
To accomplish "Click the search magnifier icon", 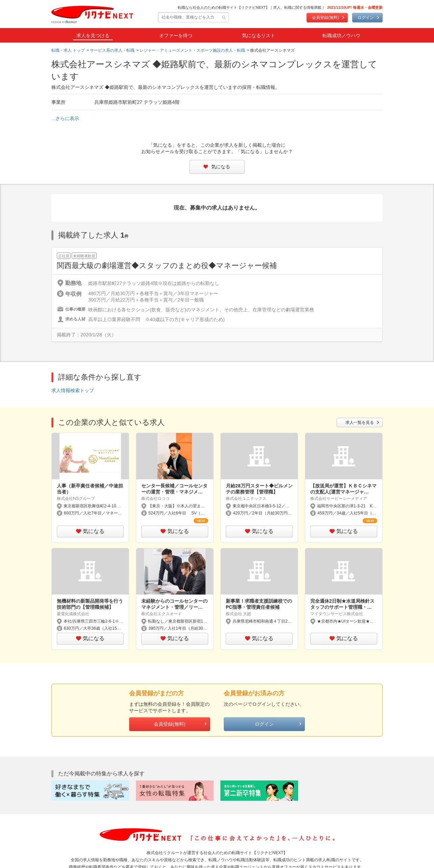I will pyautogui.click(x=224, y=18).
